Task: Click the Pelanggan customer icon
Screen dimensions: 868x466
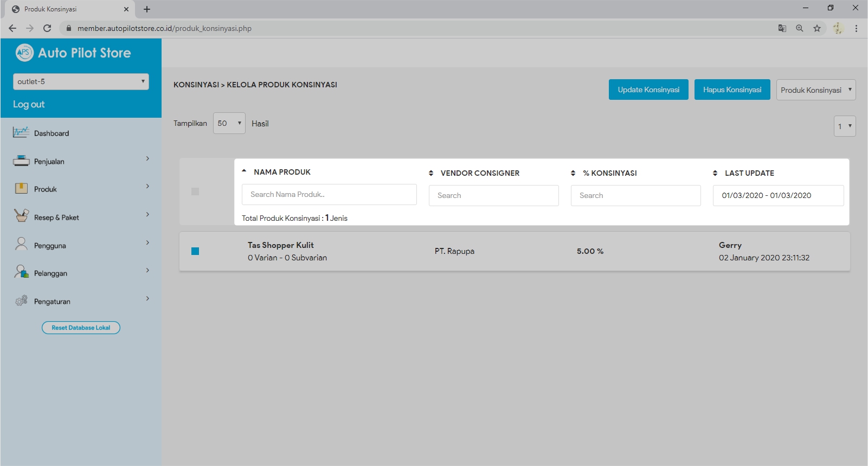Action: (21, 272)
